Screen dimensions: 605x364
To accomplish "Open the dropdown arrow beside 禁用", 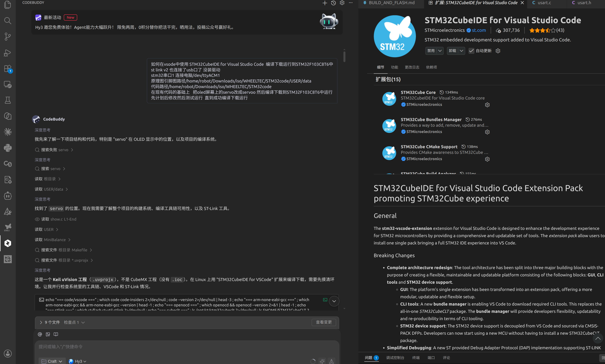I will [440, 51].
